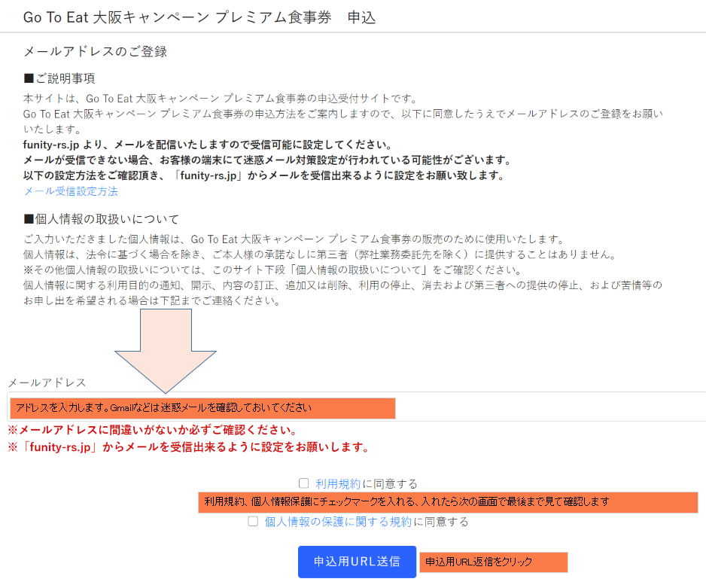Click the ■ご説明事項 heading

pyautogui.click(x=59, y=78)
